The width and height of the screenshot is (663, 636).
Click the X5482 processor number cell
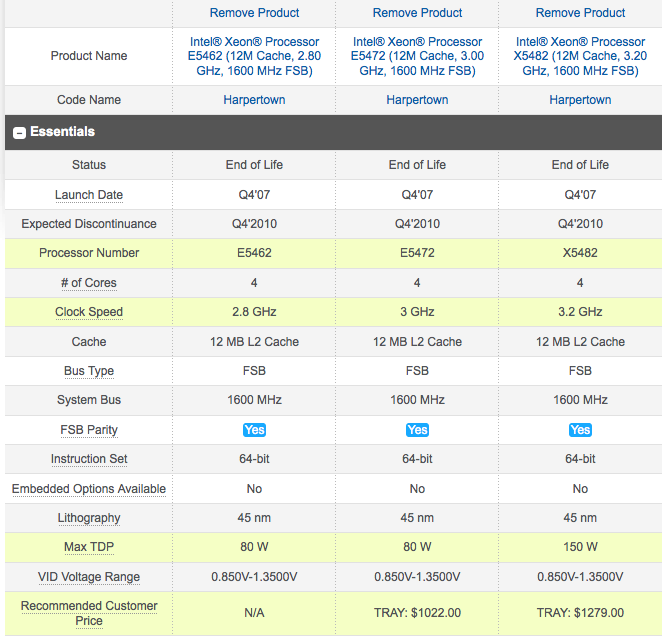pyautogui.click(x=580, y=253)
